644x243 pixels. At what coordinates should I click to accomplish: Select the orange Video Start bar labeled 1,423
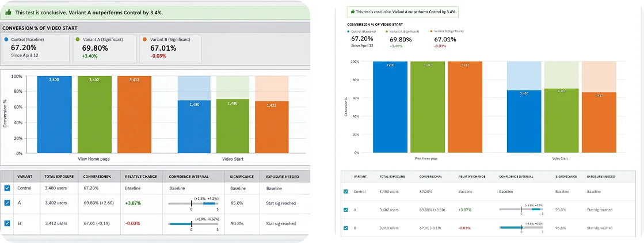point(272,127)
